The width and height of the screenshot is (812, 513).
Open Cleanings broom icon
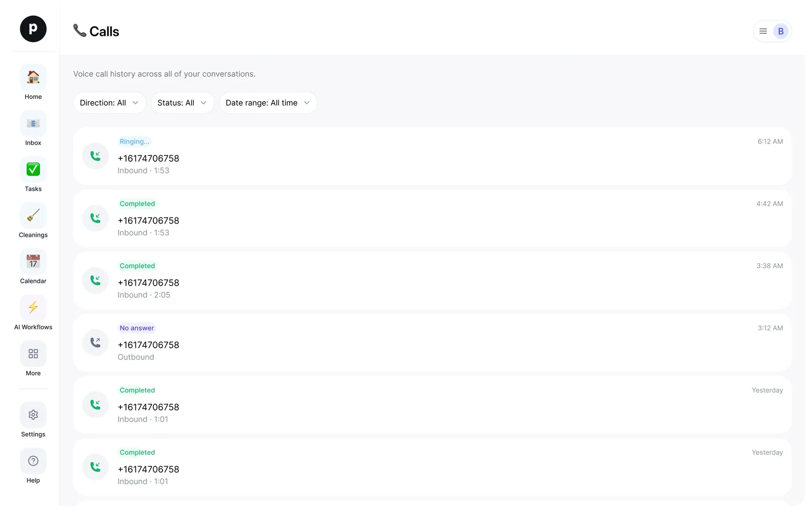(33, 215)
